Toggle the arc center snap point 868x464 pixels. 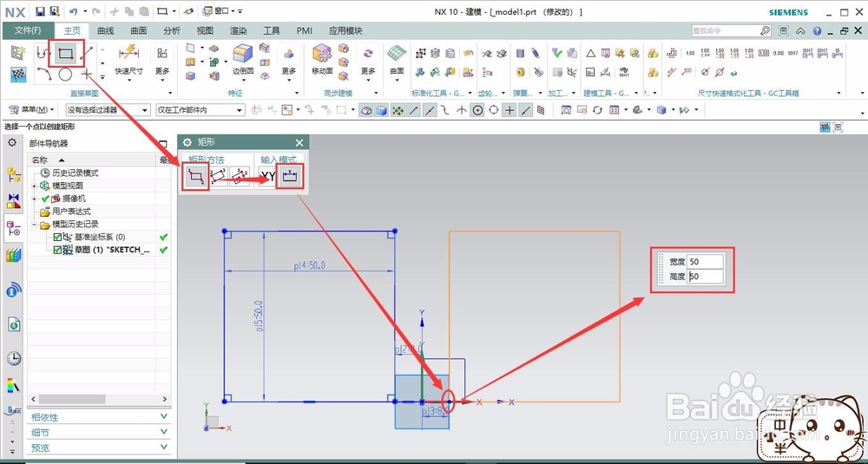(x=477, y=110)
